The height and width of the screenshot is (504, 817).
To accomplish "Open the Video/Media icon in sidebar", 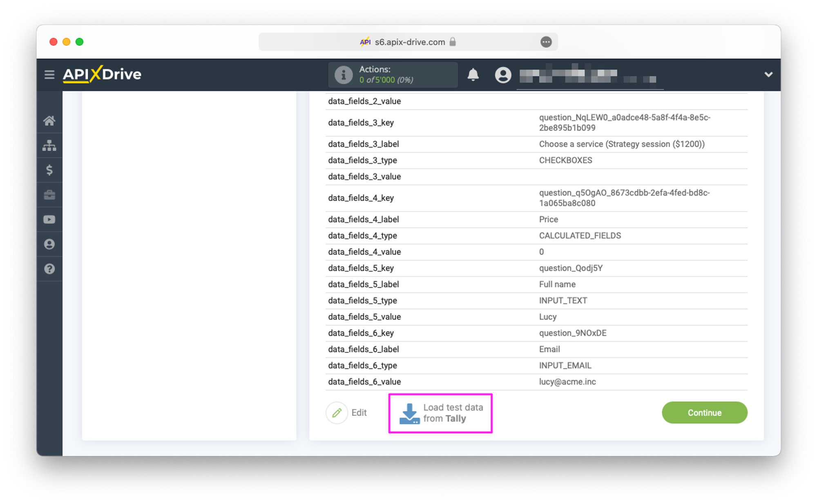I will (49, 219).
